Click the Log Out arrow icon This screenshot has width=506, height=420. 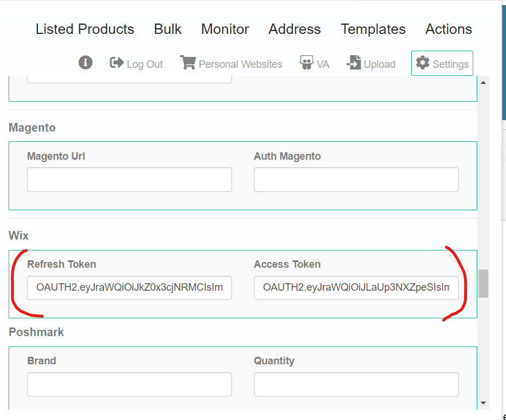click(117, 63)
